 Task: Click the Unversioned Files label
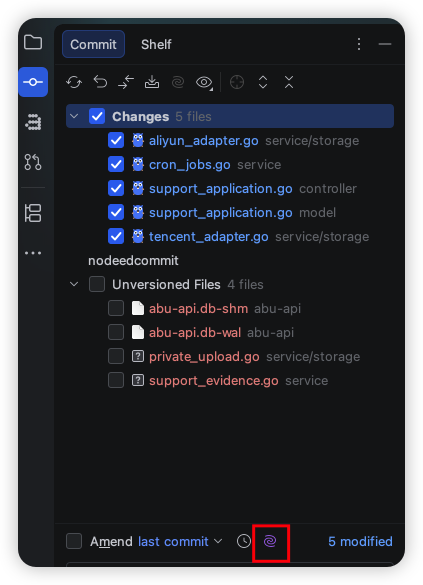[166, 284]
